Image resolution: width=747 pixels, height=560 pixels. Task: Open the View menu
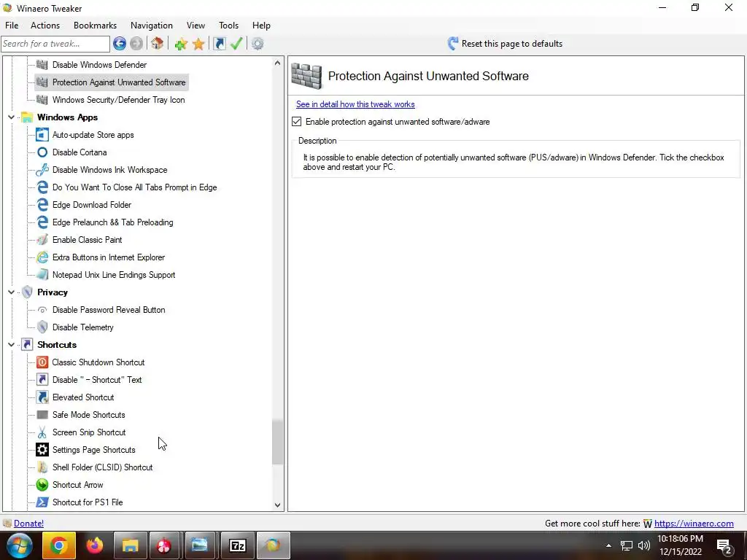(196, 26)
